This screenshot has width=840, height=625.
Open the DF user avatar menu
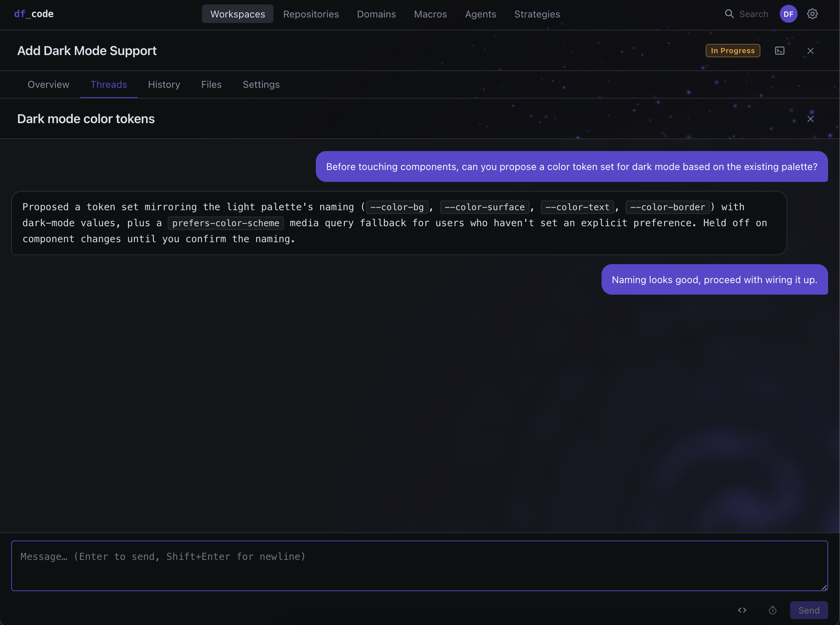[x=788, y=14]
